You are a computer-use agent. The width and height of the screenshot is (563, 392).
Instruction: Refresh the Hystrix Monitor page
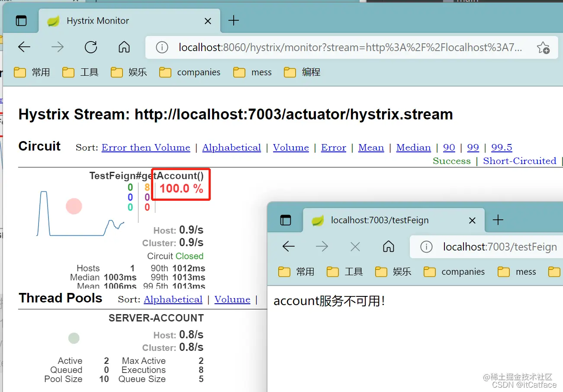point(91,47)
